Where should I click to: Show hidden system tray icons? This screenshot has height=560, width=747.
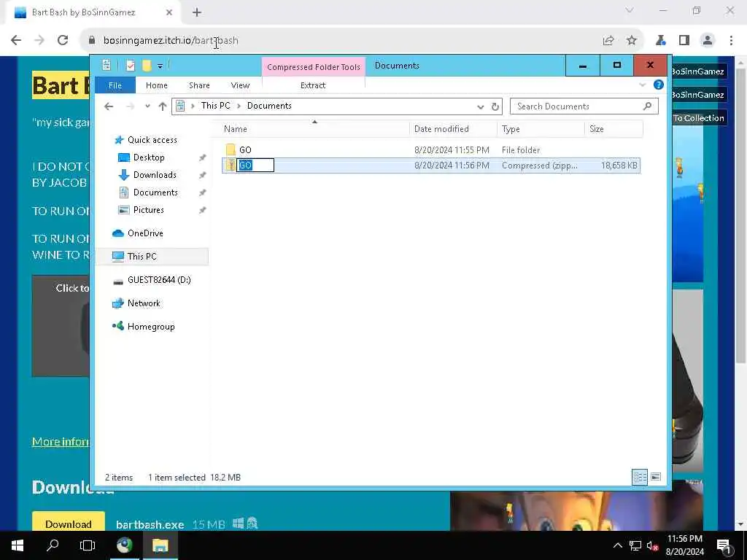(617, 545)
